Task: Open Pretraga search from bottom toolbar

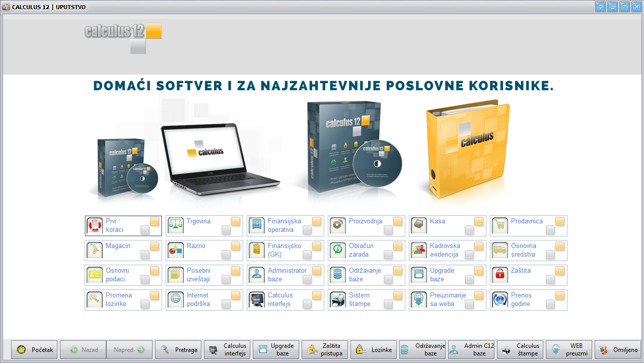Action: coord(178,350)
